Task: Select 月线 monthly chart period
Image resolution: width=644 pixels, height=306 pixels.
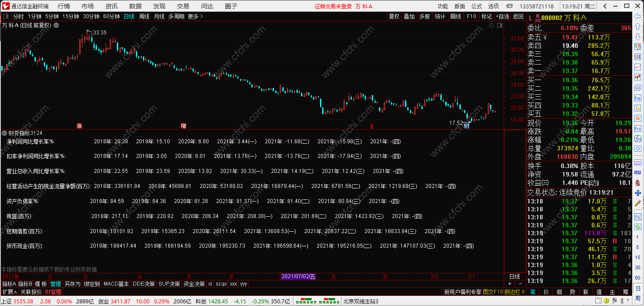Action: (x=159, y=16)
